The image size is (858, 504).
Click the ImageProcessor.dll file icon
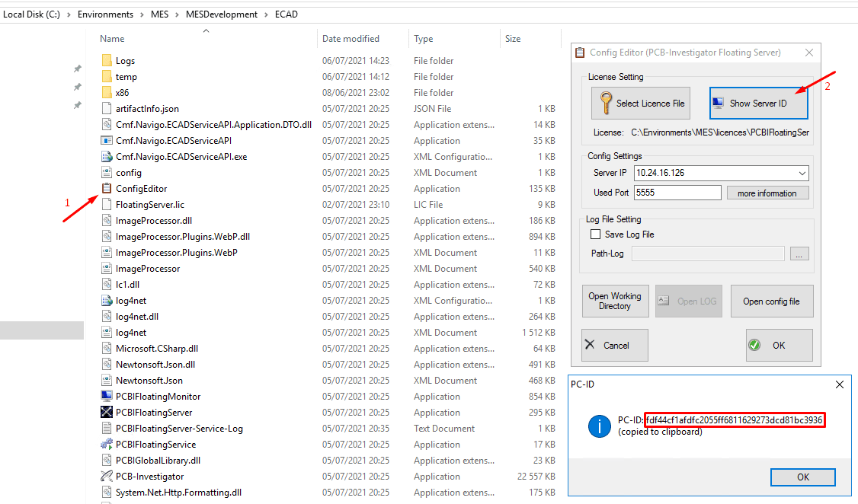107,220
